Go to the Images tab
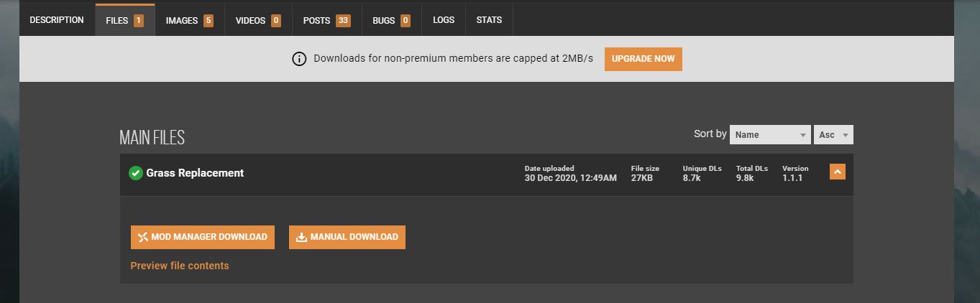This screenshot has height=303, width=980. [189, 20]
